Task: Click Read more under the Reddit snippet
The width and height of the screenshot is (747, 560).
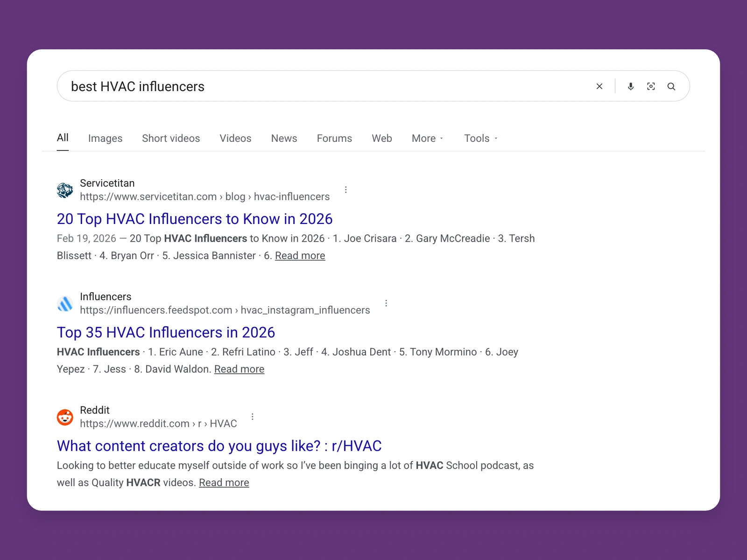Action: [x=224, y=483]
